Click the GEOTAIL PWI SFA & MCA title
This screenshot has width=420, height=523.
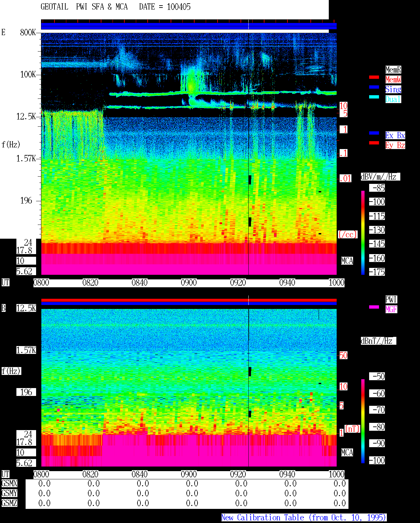[x=84, y=7]
